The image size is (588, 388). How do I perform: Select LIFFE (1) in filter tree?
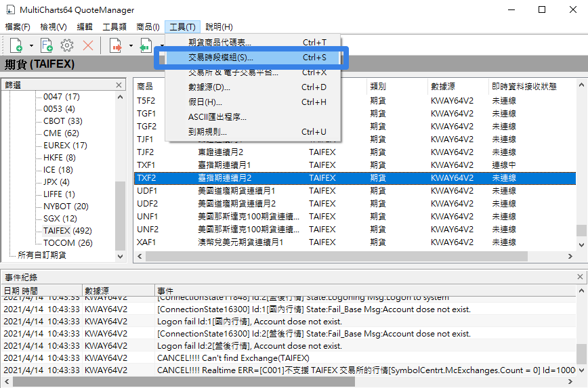point(59,194)
